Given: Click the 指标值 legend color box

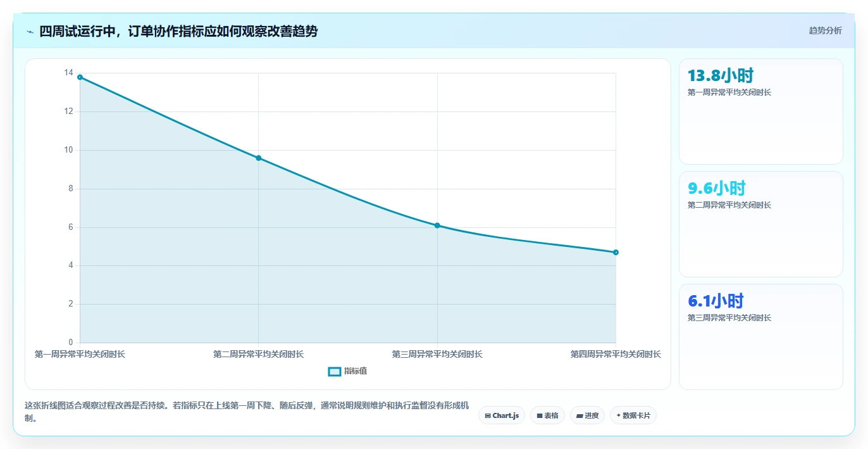Looking at the screenshot, I should click(335, 371).
